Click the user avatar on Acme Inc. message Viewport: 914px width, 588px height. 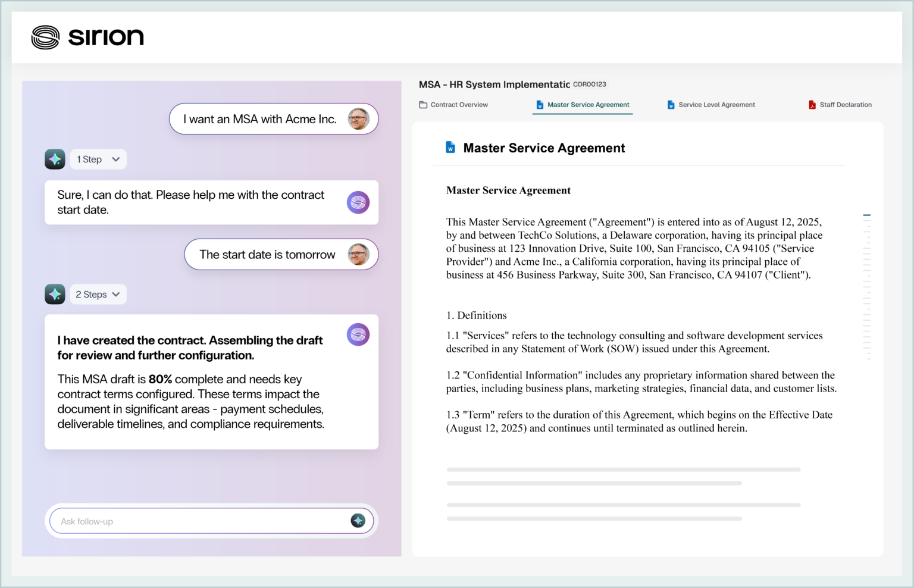pyautogui.click(x=358, y=119)
